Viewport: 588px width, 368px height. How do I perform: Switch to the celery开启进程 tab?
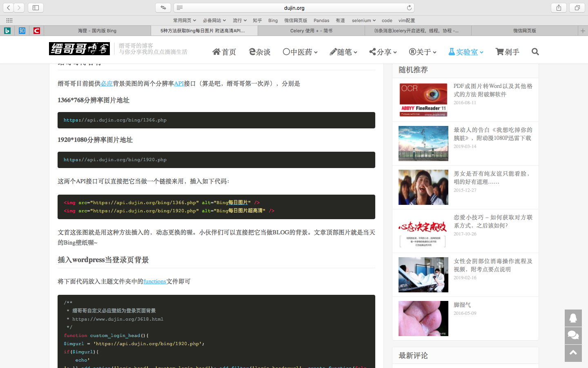coord(418,31)
